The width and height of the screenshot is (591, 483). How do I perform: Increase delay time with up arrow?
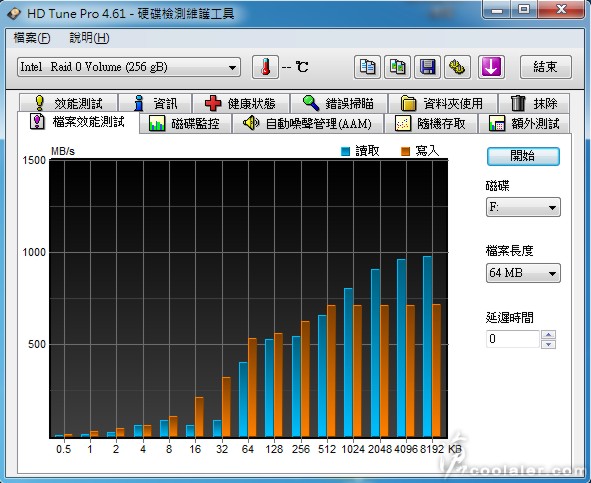pyautogui.click(x=548, y=334)
